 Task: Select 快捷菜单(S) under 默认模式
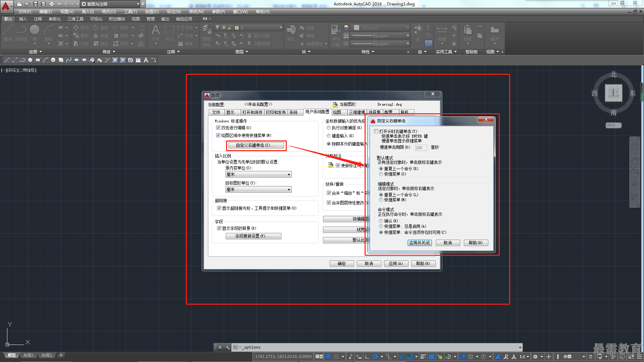381,174
